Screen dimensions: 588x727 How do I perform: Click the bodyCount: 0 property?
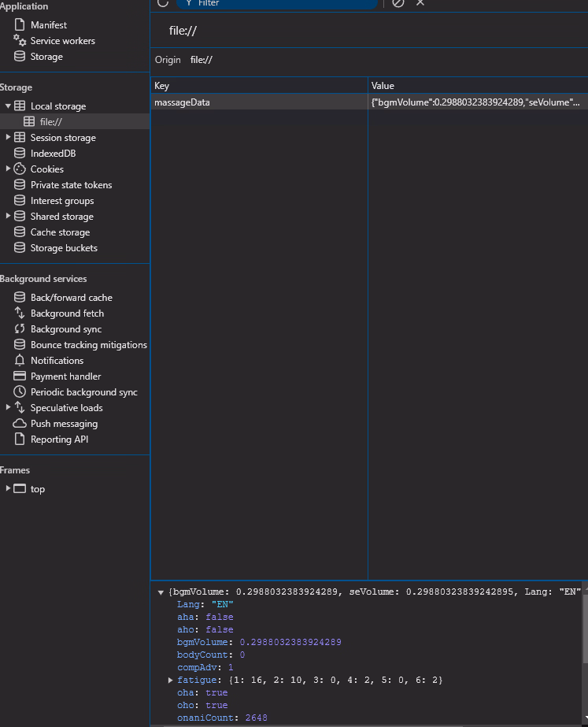point(211,655)
